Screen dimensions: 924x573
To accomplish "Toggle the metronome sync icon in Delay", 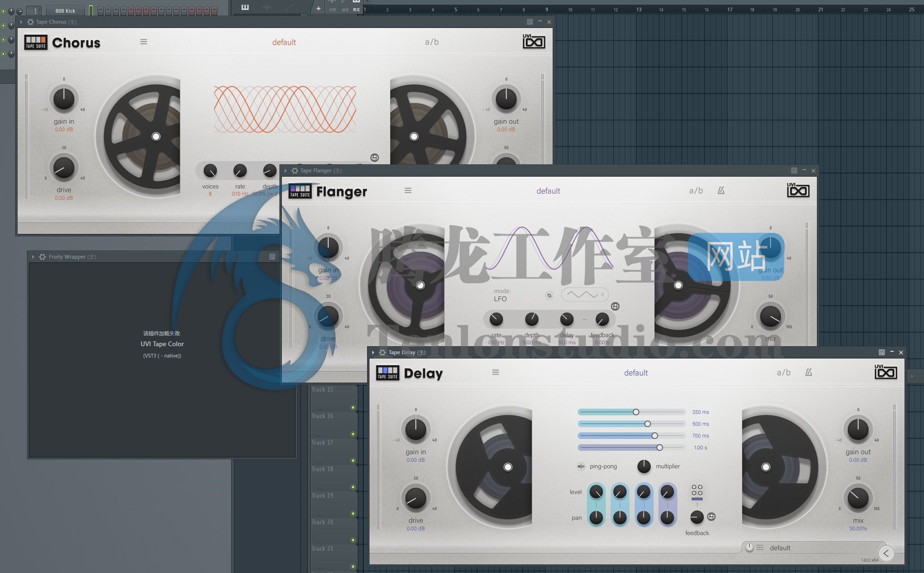I will point(808,372).
